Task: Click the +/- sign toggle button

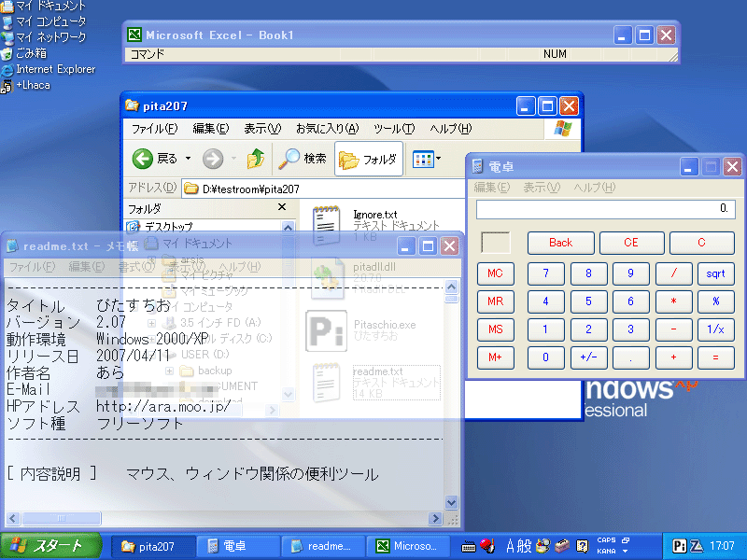Action: pyautogui.click(x=589, y=357)
